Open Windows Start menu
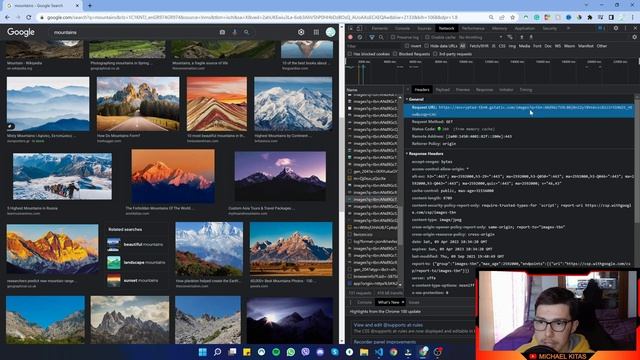The image size is (640, 360). pyautogui.click(x=202, y=352)
